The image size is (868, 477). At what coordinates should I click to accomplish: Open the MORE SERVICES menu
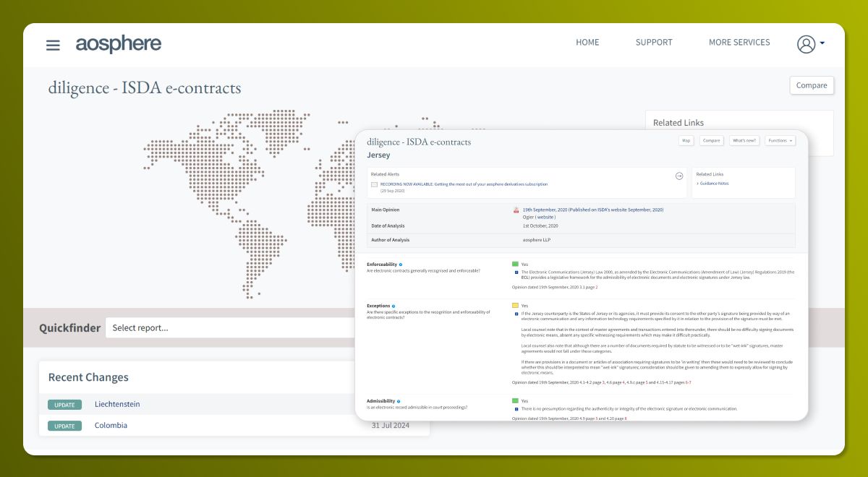739,43
